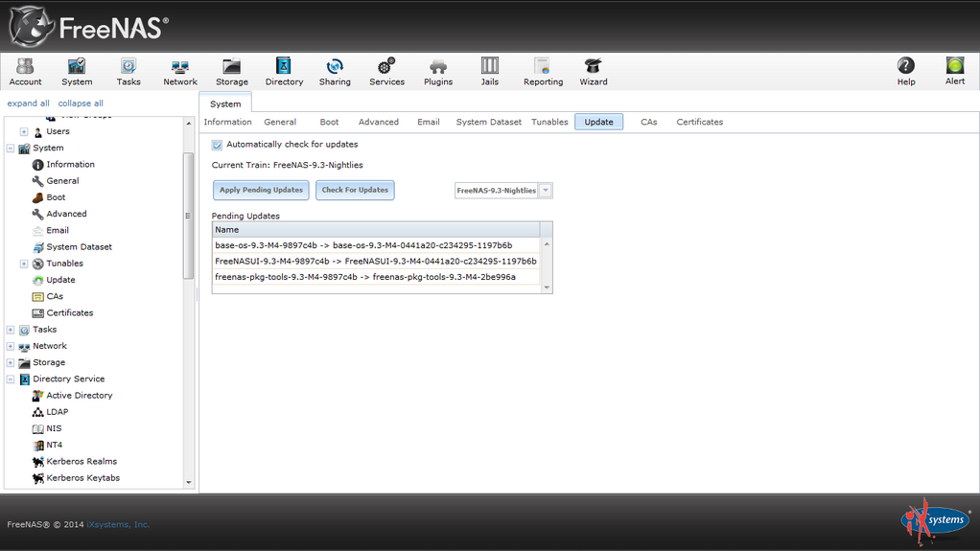Switch to the System Dataset tab
This screenshot has width=980, height=551.
click(x=488, y=122)
